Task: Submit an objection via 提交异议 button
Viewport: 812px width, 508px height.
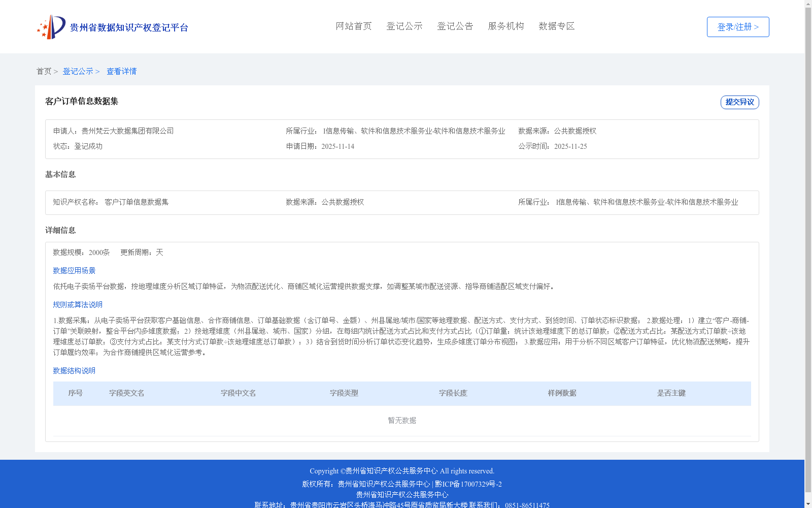Action: coord(740,102)
